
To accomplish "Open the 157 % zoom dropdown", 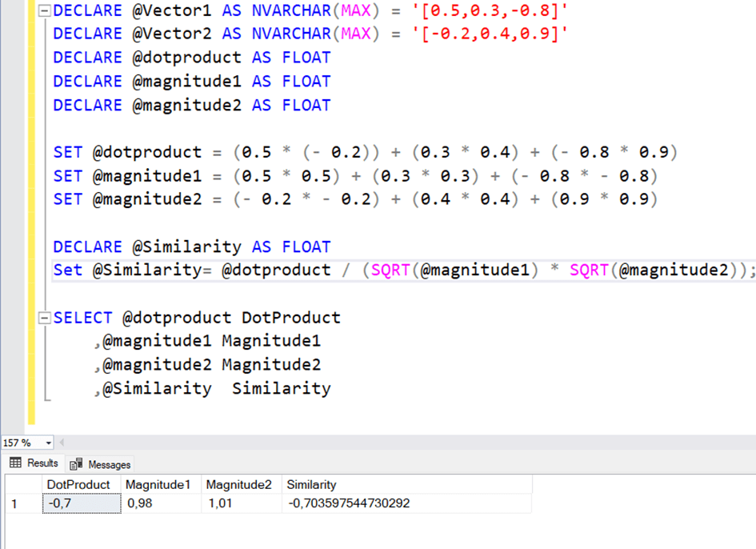I will 48,443.
